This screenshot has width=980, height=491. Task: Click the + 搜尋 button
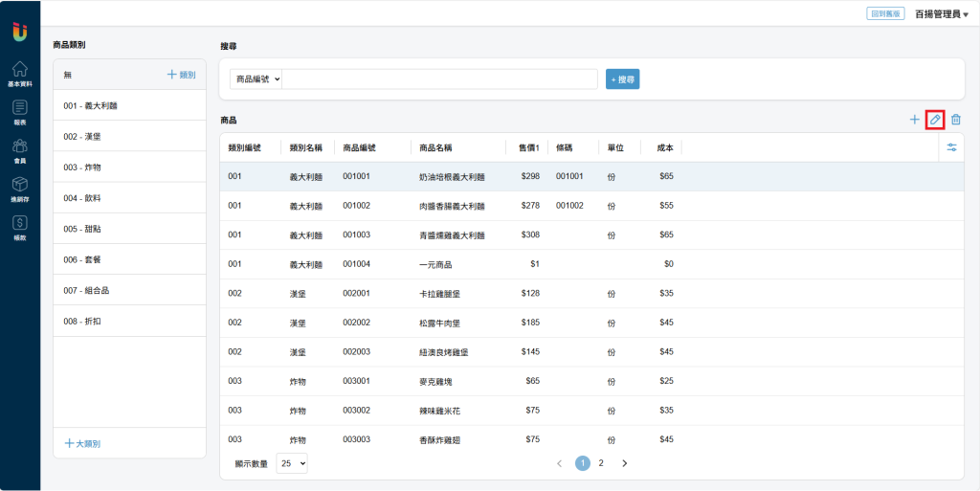pos(622,79)
